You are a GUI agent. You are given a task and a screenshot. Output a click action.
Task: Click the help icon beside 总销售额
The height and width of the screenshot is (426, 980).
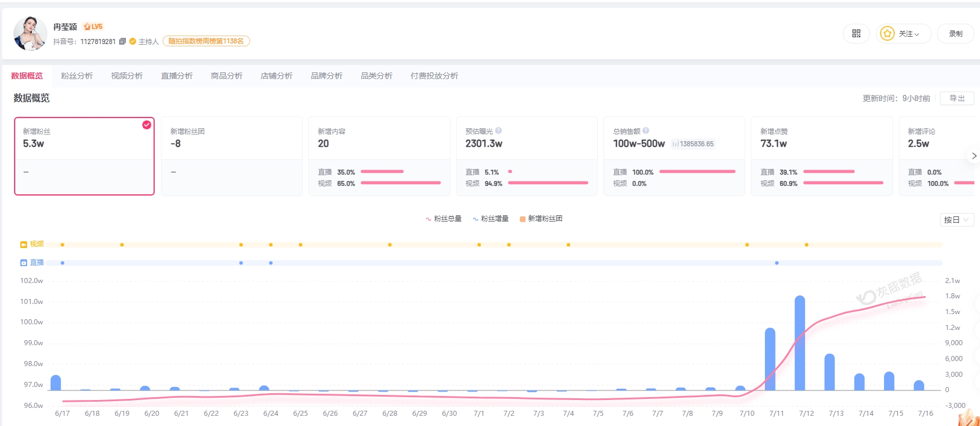[x=646, y=131]
